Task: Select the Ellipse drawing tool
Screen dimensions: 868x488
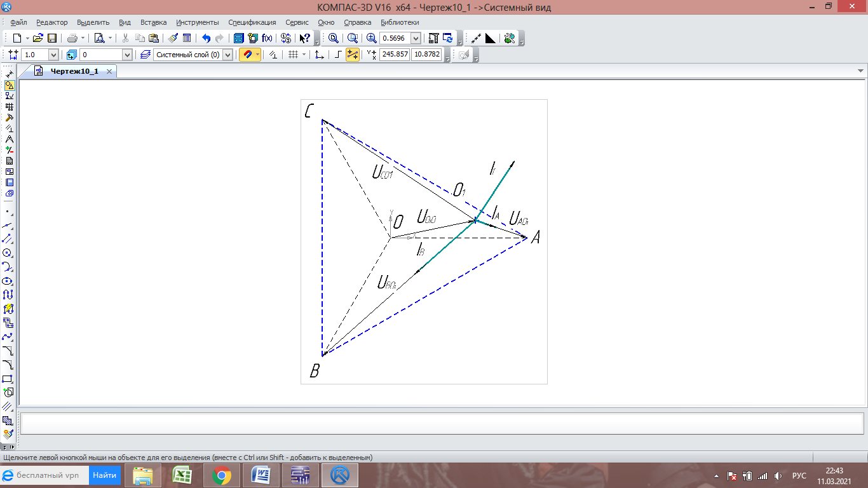Action: (x=8, y=281)
